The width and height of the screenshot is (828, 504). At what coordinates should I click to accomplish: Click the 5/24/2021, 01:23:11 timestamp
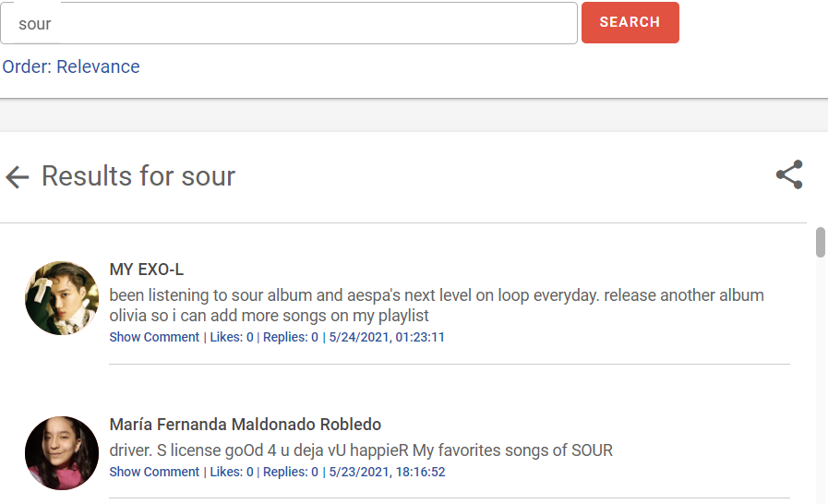387,337
